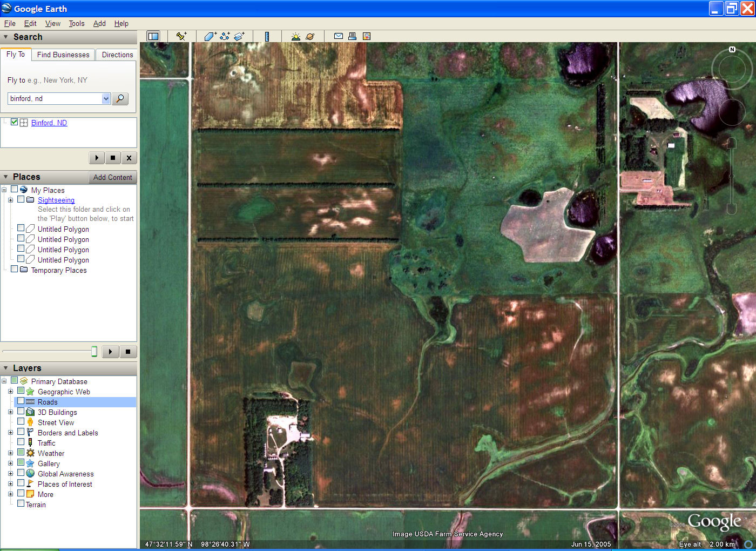
Task: Enable the Traffic layer checkbox
Action: pyautogui.click(x=21, y=442)
